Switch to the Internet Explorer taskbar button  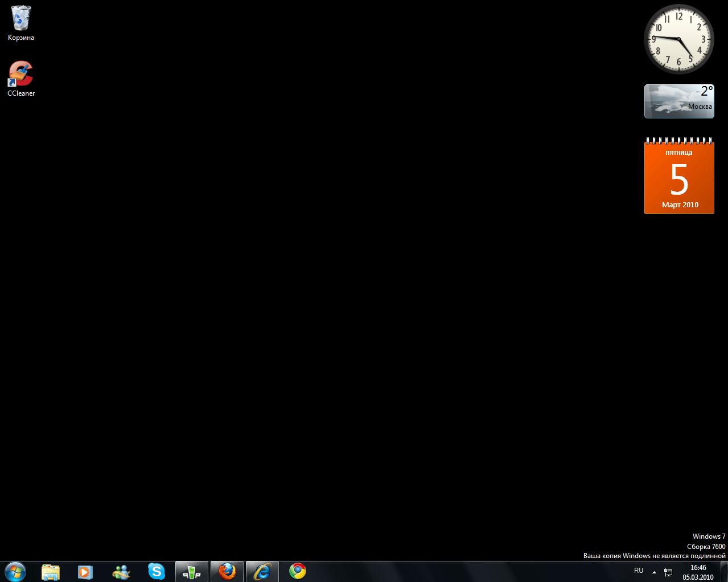pyautogui.click(x=262, y=572)
